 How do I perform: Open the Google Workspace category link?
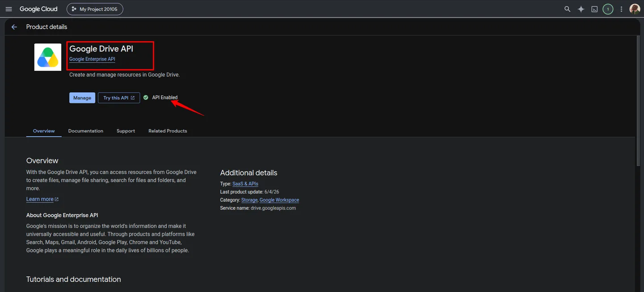[x=279, y=200]
